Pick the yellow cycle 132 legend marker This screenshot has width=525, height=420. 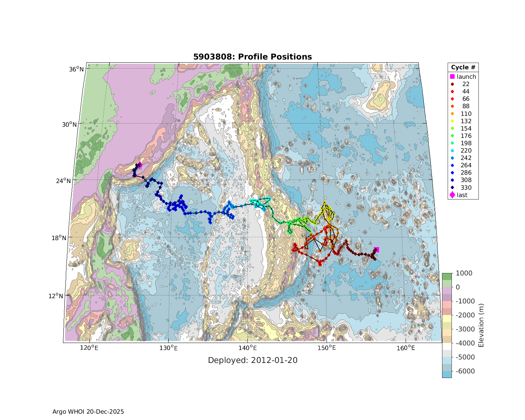click(452, 121)
